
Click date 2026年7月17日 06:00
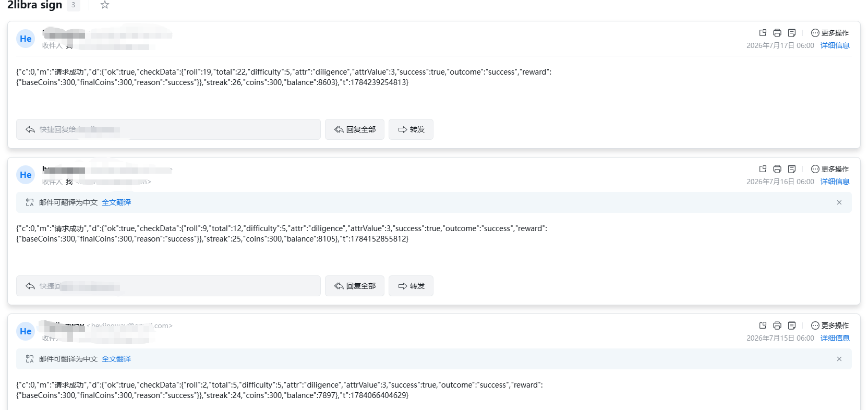click(x=780, y=45)
